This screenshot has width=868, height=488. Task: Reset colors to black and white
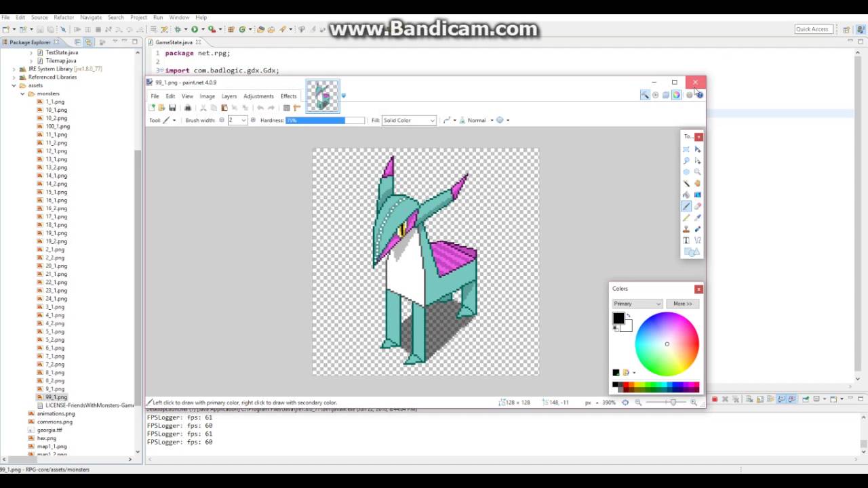pyautogui.click(x=615, y=329)
